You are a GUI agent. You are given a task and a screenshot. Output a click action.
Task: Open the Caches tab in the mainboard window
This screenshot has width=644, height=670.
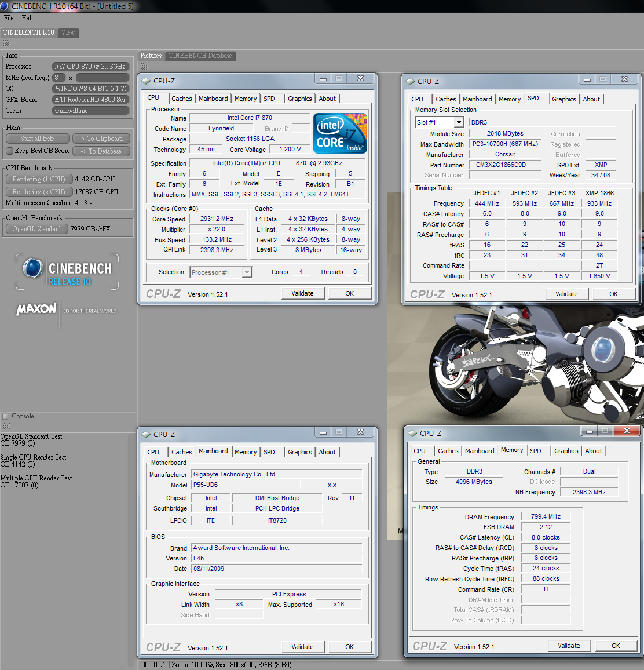pyautogui.click(x=181, y=452)
